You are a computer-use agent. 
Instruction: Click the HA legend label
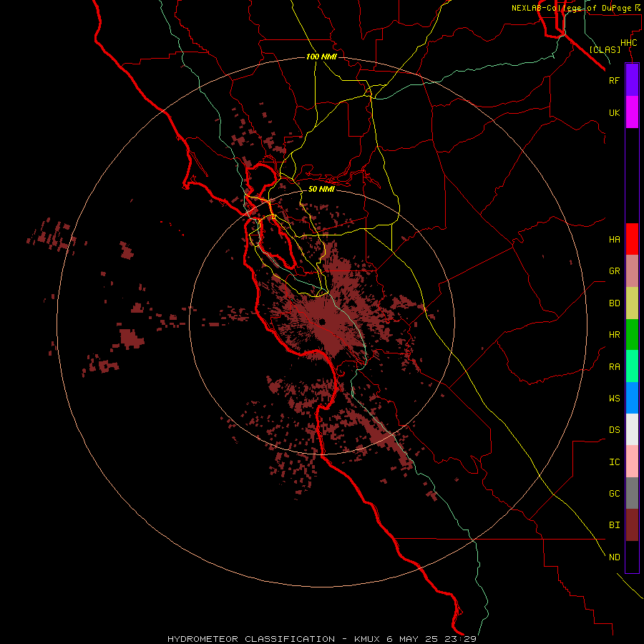click(614, 240)
